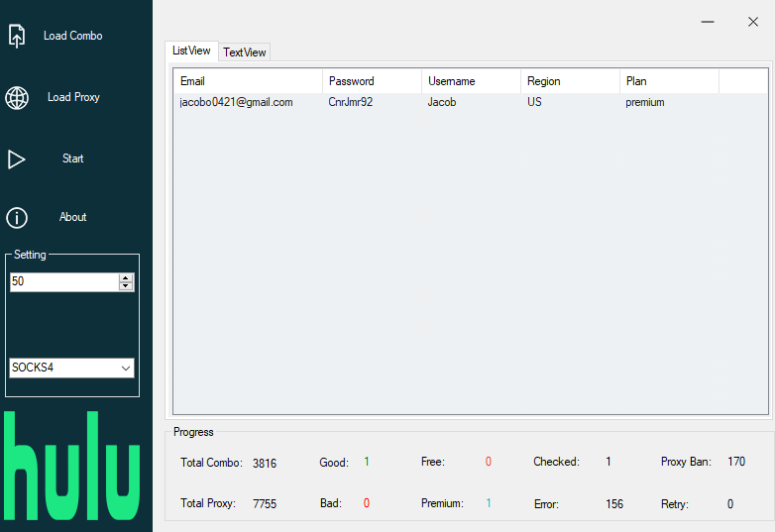Select the Load Combo text label
The width and height of the screenshot is (775, 532).
pyautogui.click(x=72, y=36)
